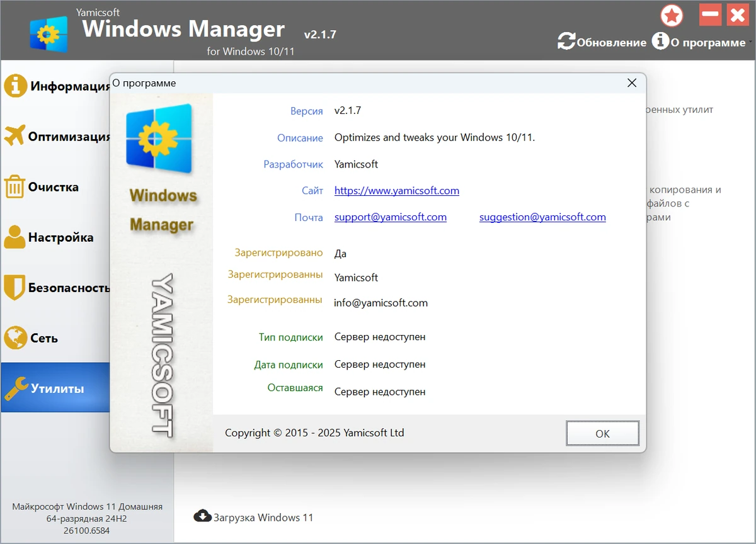This screenshot has width=756, height=544.
Task: Open the Безопасность section
Action: [x=55, y=288]
